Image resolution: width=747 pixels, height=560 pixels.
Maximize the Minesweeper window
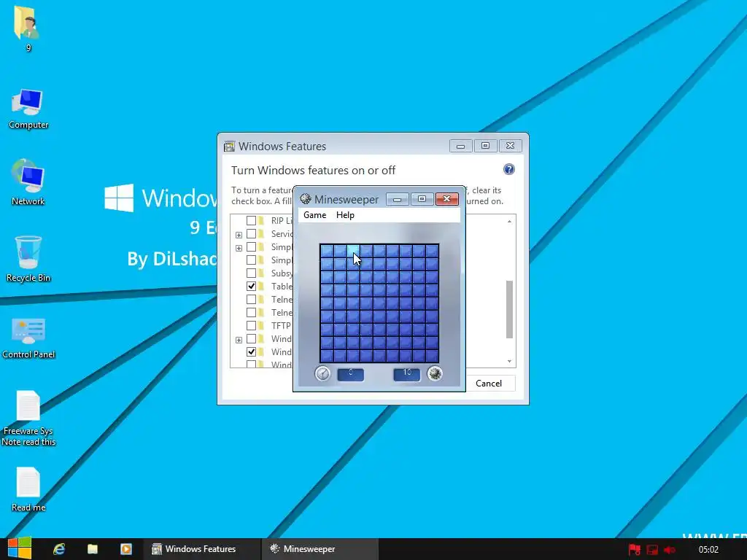pos(422,199)
